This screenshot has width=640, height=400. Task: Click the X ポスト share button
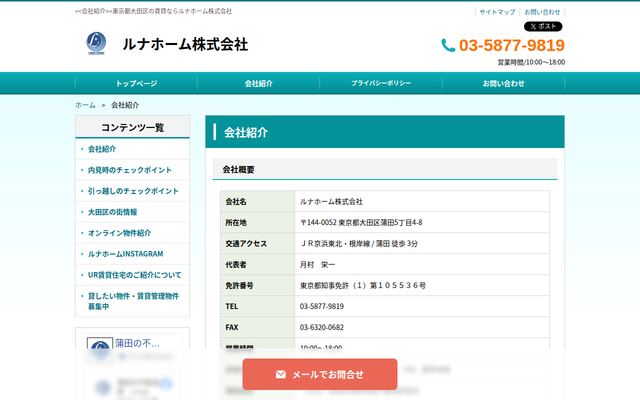coord(543,27)
